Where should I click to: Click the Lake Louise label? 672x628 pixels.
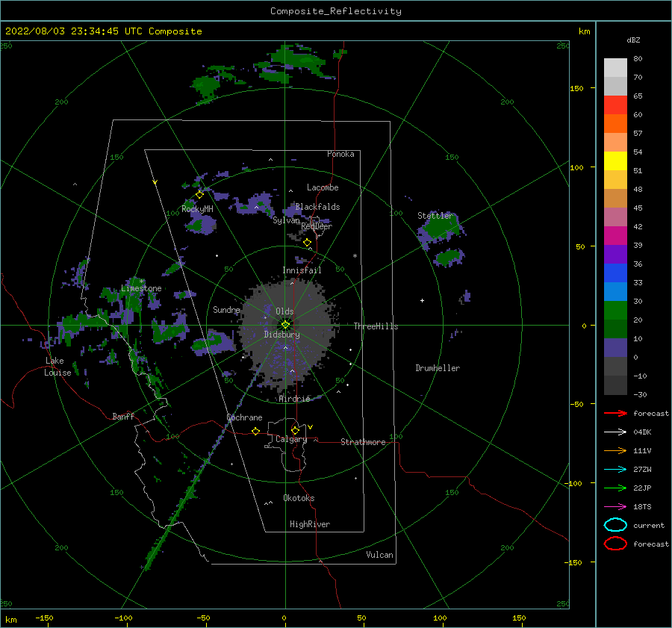pyautogui.click(x=57, y=367)
